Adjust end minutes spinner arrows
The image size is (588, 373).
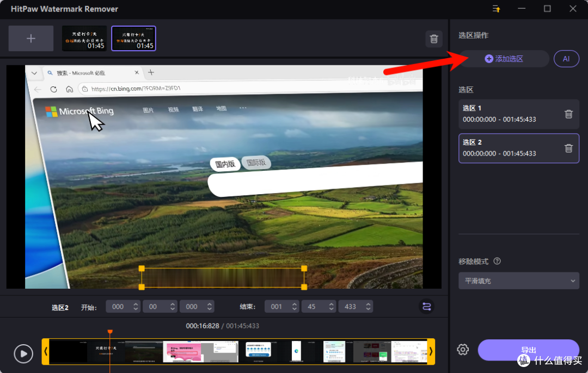click(295, 307)
